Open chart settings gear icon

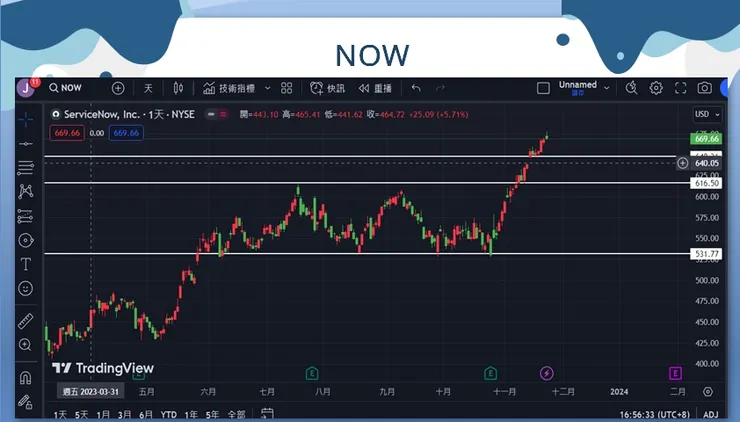(656, 88)
